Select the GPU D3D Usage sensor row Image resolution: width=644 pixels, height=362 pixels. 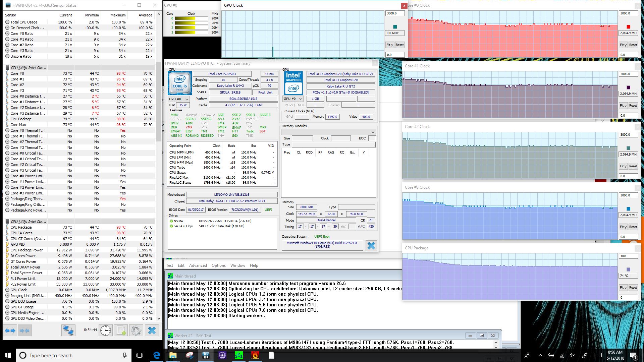[79, 301]
